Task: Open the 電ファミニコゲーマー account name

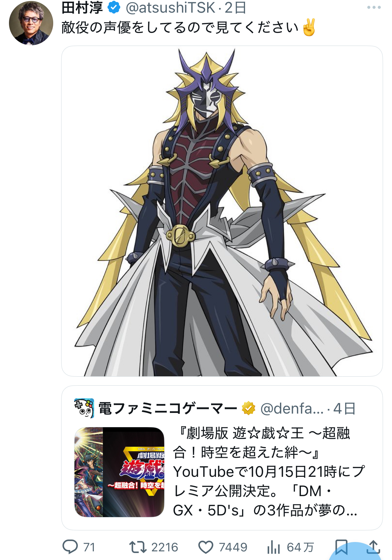Action: [168, 408]
